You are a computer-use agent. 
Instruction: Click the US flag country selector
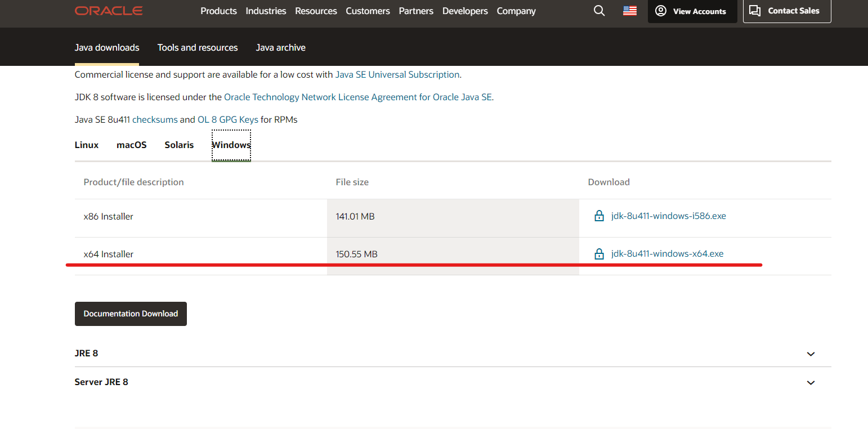coord(630,11)
